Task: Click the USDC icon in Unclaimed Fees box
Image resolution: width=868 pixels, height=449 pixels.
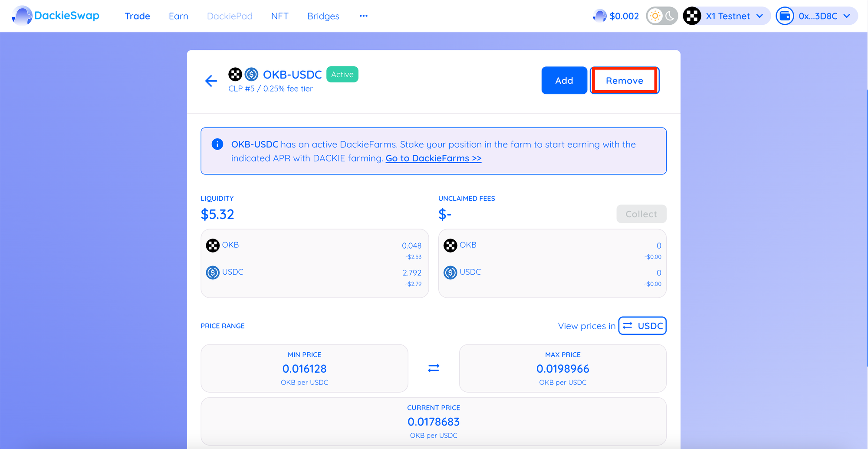Action: point(450,272)
